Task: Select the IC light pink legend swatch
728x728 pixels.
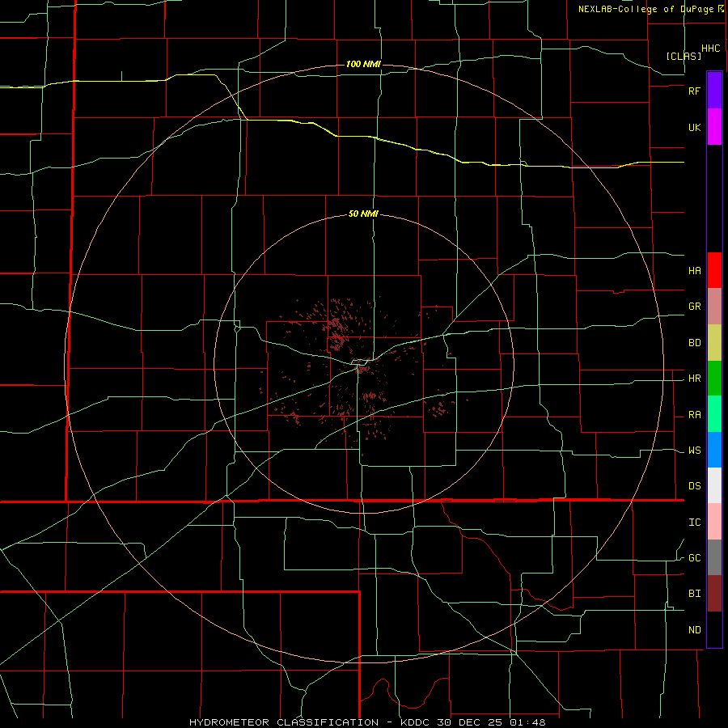Action: coord(714,522)
